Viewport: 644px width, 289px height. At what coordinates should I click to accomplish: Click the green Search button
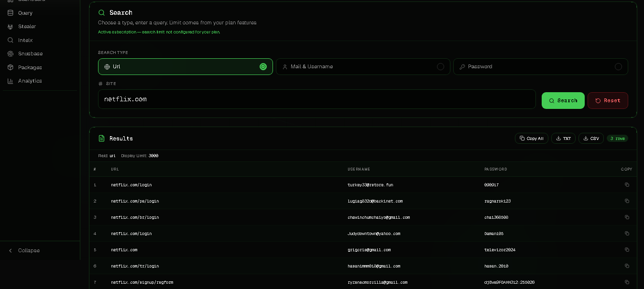tap(563, 100)
